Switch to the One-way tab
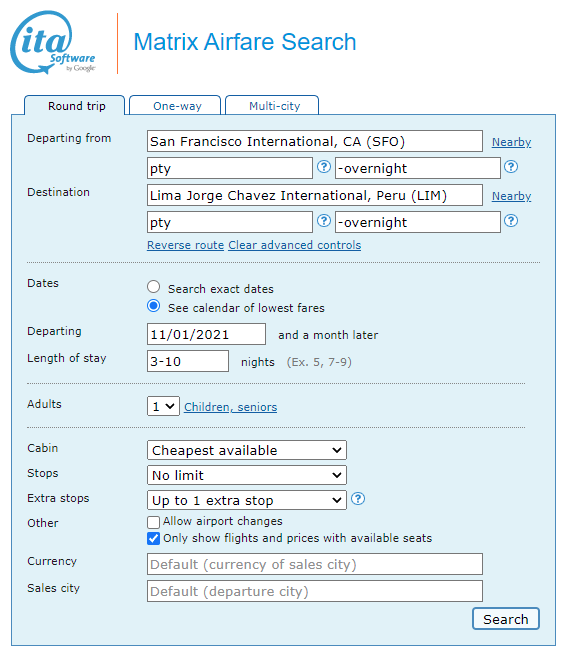 tap(175, 105)
